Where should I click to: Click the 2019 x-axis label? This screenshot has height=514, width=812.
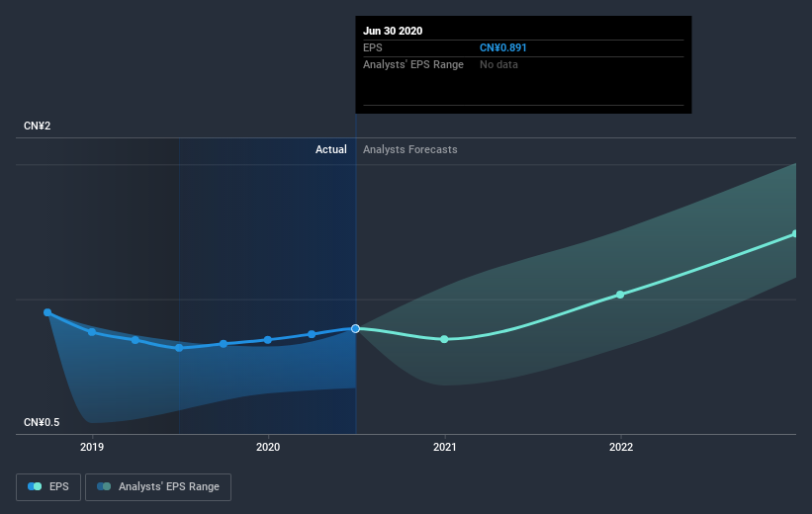[92, 447]
